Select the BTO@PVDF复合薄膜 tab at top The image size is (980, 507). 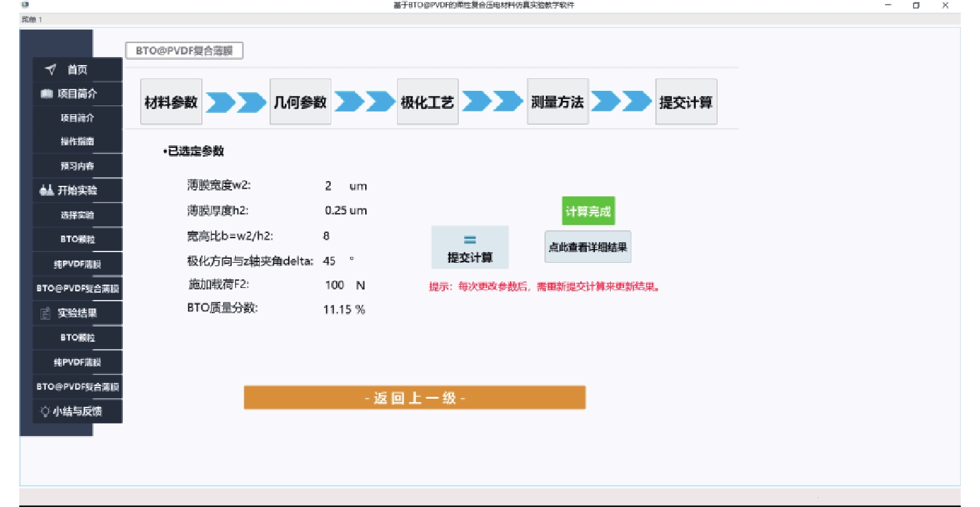click(185, 51)
